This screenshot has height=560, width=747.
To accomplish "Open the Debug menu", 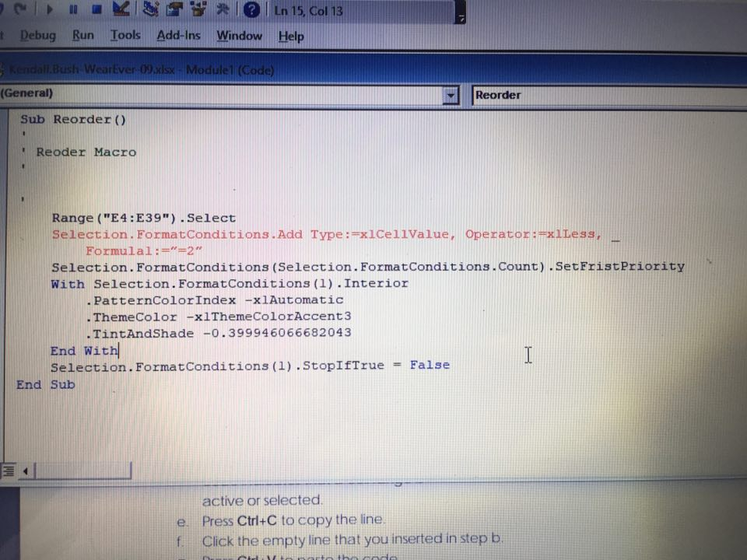I will pyautogui.click(x=37, y=35).
